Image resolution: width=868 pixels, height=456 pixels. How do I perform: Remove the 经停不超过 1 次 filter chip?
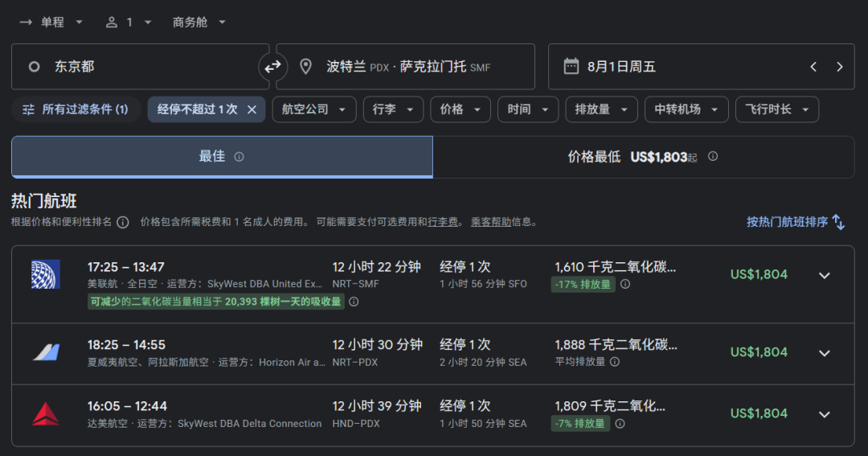(252, 109)
